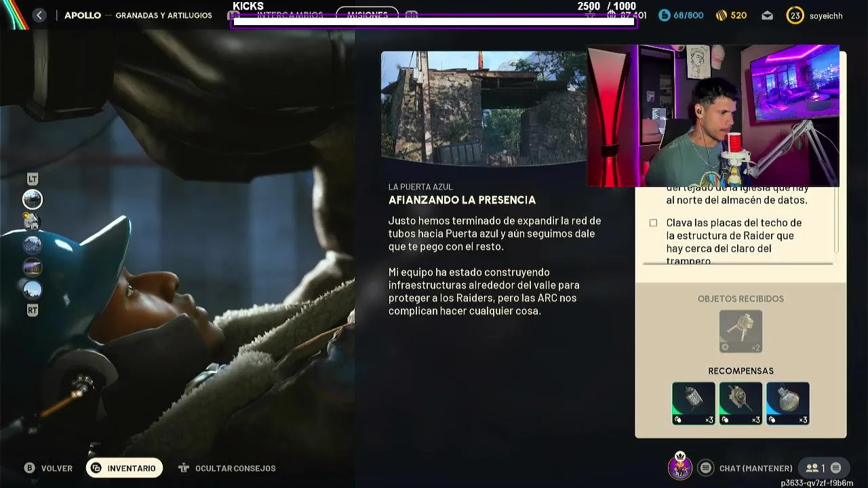Click the B button icon beside Volver
This screenshot has height=488, width=868.
[29, 468]
